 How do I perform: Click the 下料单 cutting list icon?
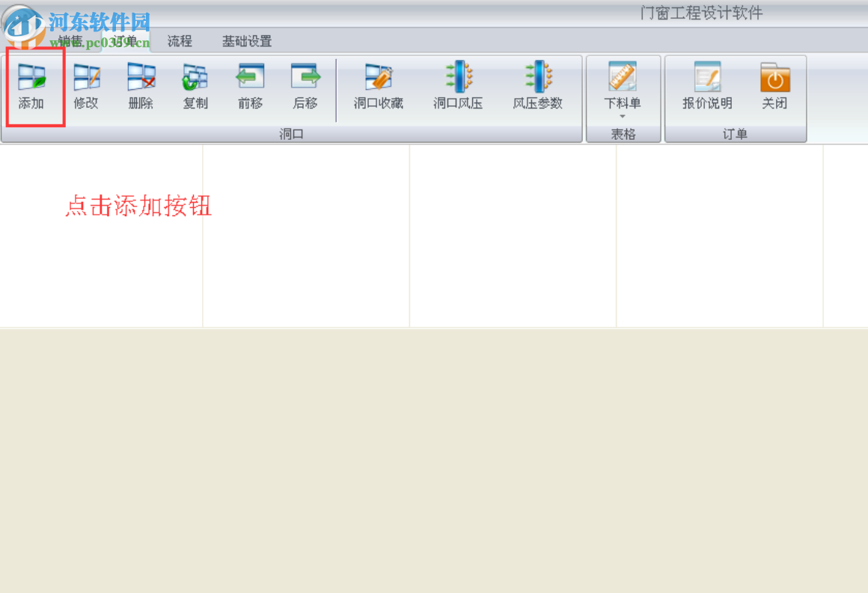(x=623, y=79)
